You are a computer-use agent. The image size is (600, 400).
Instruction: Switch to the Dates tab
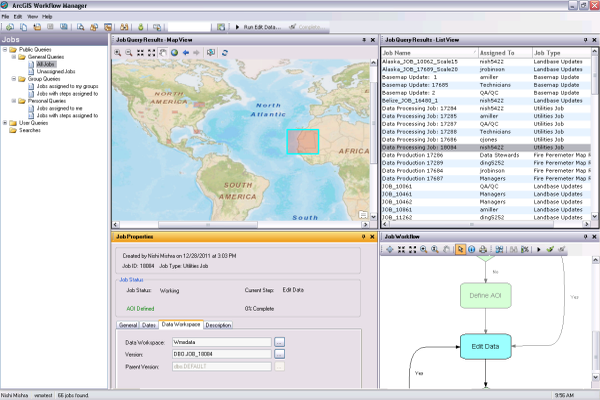click(x=149, y=325)
